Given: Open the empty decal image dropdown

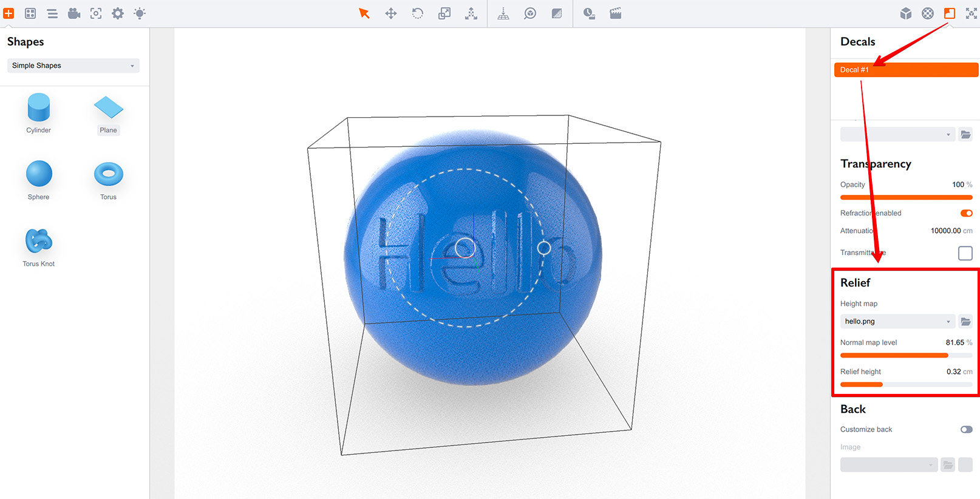Looking at the screenshot, I should pos(898,134).
